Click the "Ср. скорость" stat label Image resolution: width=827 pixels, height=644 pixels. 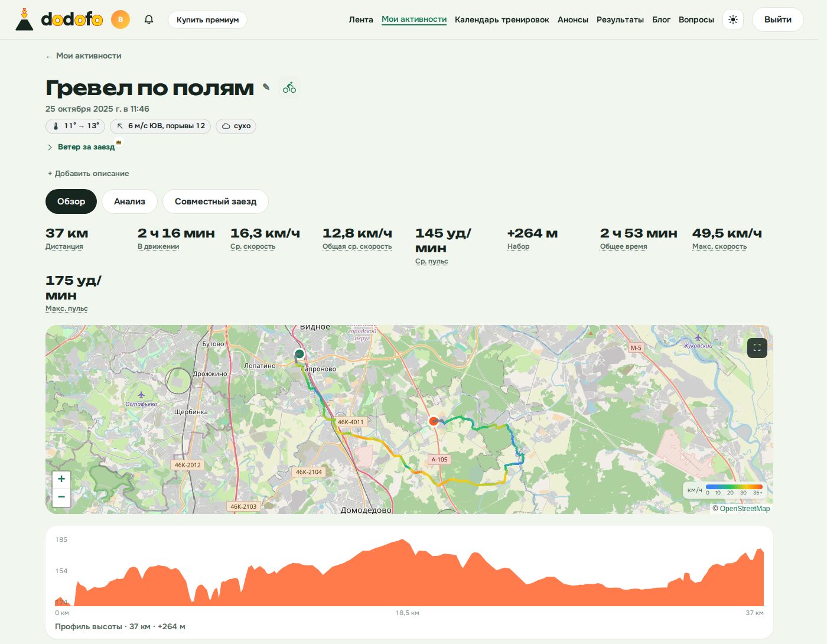pos(253,246)
